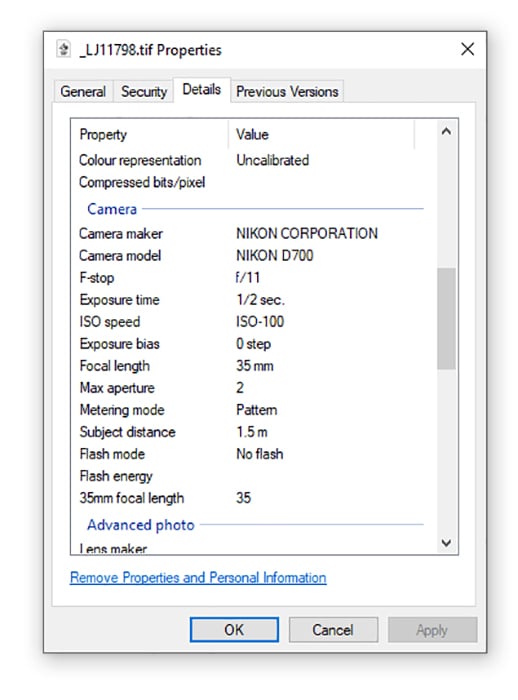Click the No flash value
This screenshot has height=700, width=518.
(x=259, y=454)
